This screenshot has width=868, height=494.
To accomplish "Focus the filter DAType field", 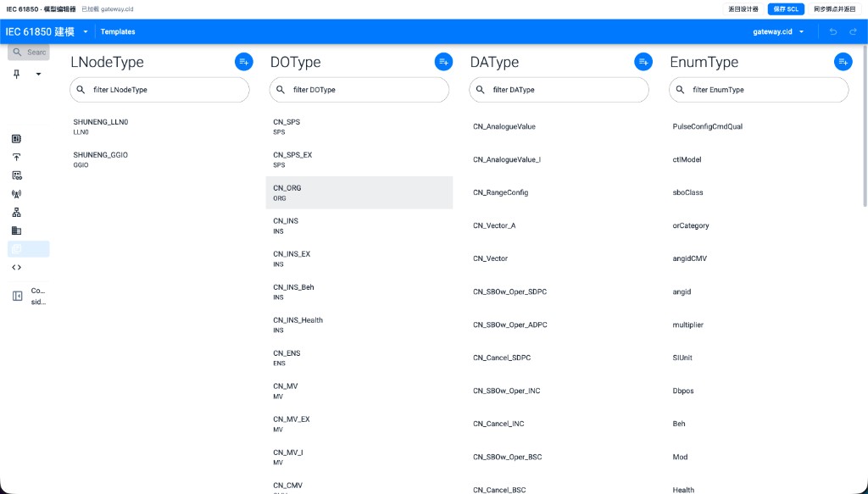I will (x=559, y=90).
